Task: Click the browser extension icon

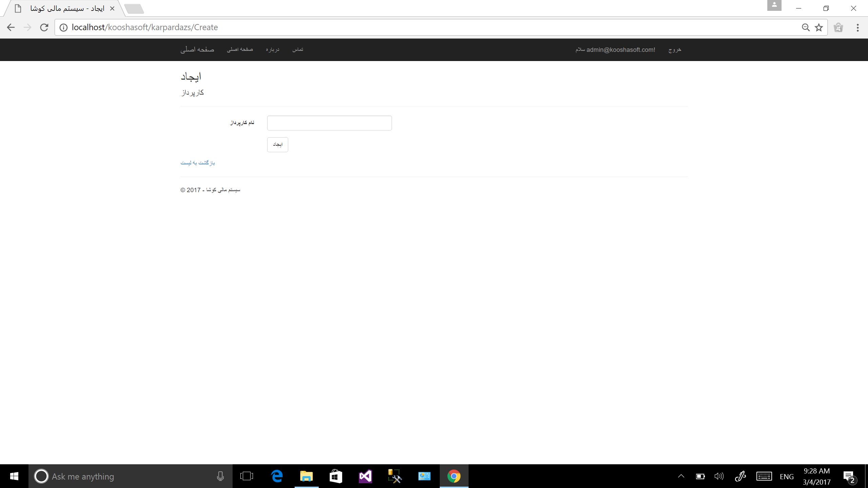Action: (x=838, y=27)
